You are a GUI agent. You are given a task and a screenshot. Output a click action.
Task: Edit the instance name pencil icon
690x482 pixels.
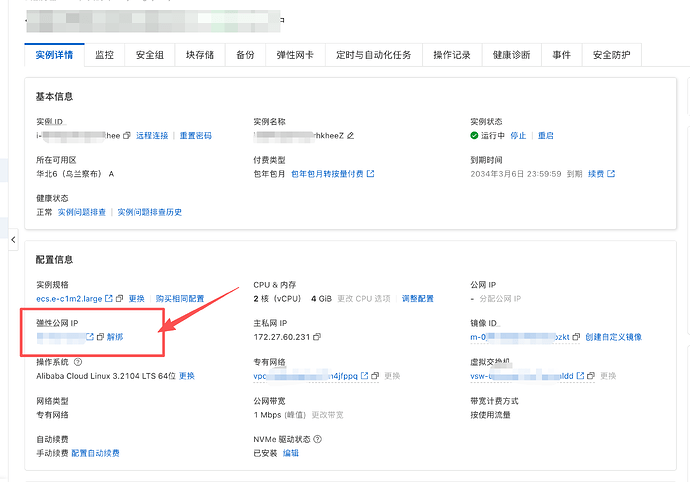tap(350, 136)
